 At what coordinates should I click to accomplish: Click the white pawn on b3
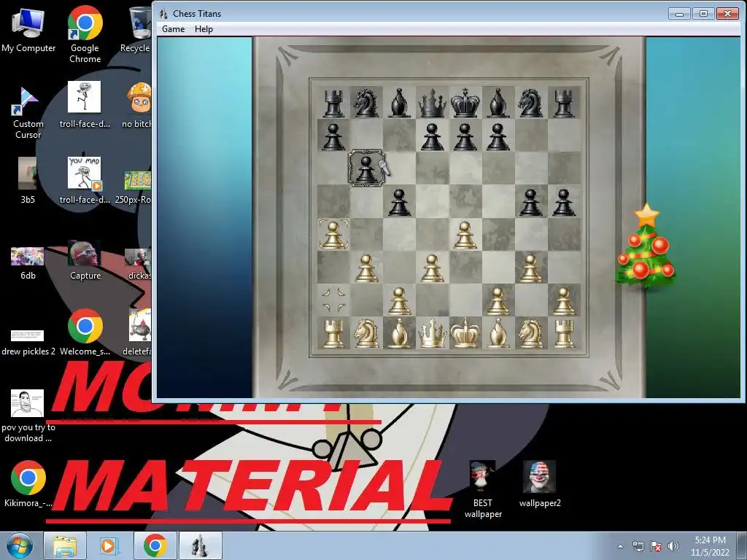[x=366, y=268]
